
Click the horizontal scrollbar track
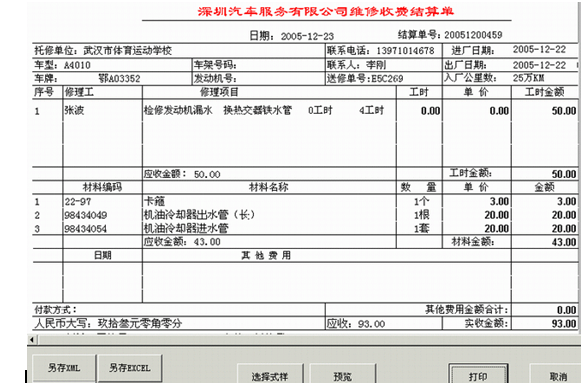308,340
